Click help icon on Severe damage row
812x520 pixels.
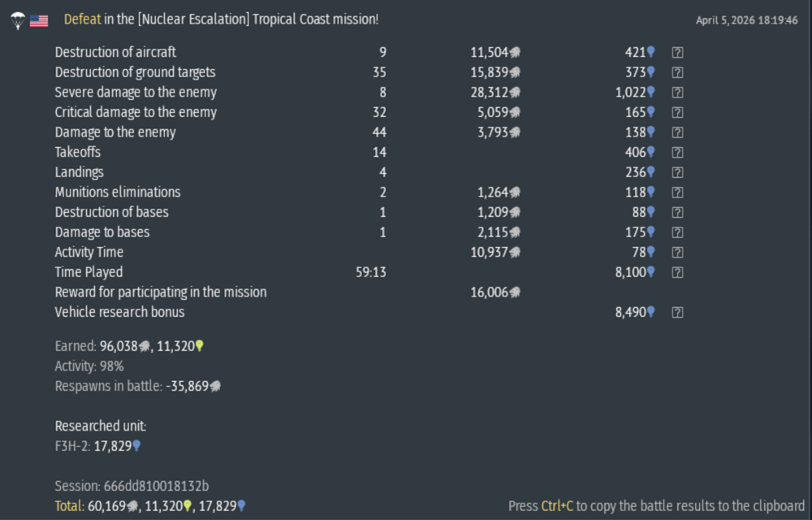(677, 93)
